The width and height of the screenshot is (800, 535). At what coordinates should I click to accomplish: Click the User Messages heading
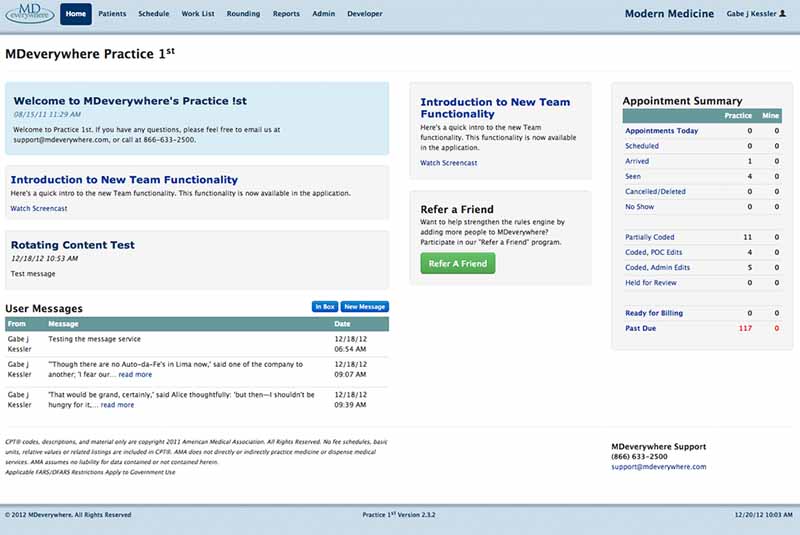(44, 309)
